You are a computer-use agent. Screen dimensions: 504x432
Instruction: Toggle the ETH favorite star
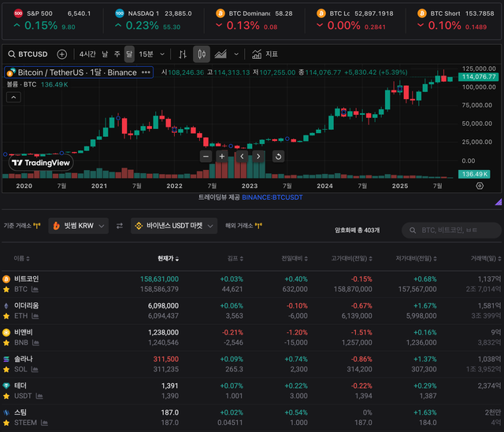[6, 316]
